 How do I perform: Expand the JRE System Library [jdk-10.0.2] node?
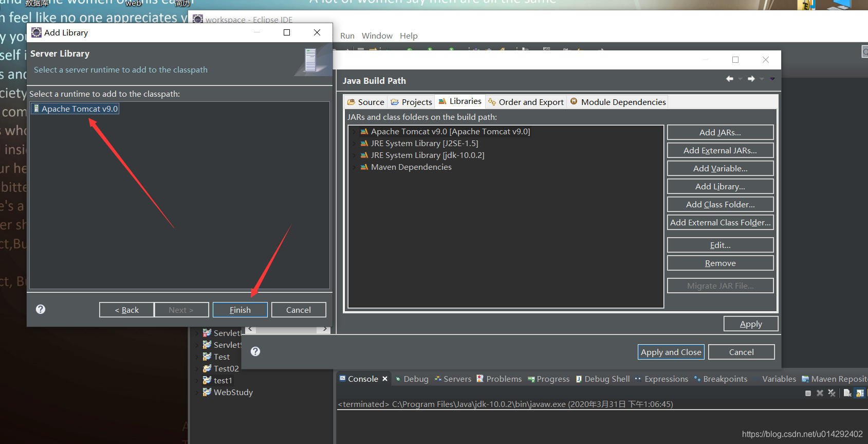coord(354,155)
